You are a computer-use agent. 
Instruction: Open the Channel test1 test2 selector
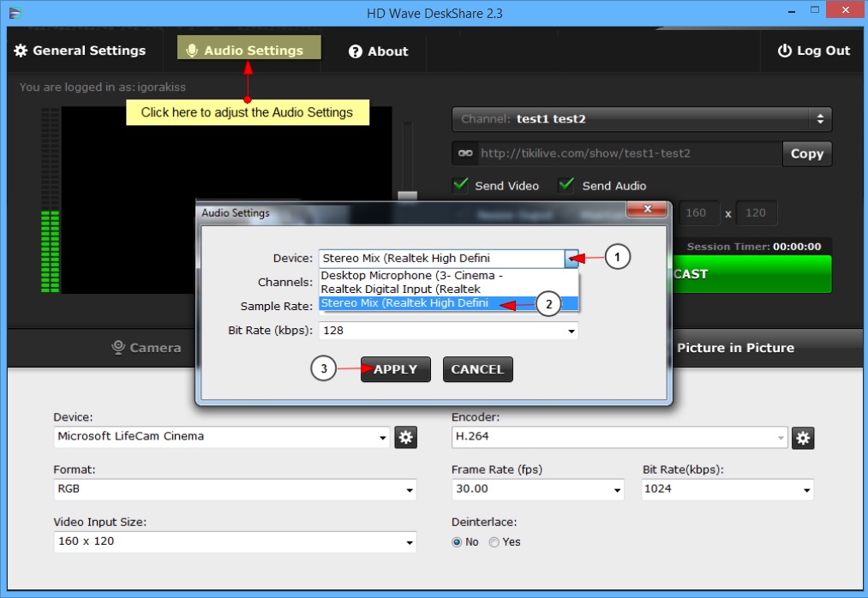(642, 119)
